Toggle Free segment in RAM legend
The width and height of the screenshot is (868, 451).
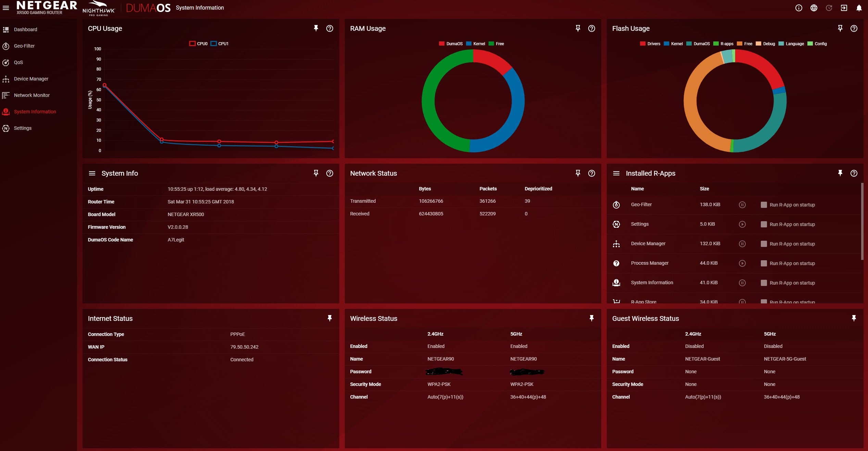click(496, 43)
